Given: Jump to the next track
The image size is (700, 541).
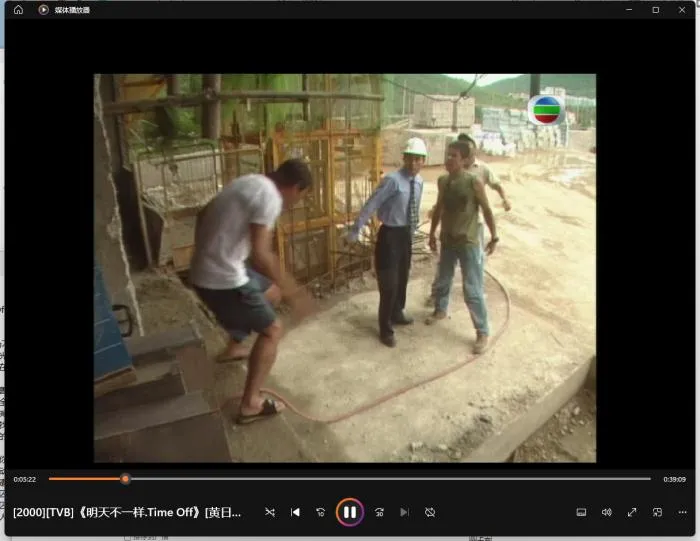Looking at the screenshot, I should point(404,512).
